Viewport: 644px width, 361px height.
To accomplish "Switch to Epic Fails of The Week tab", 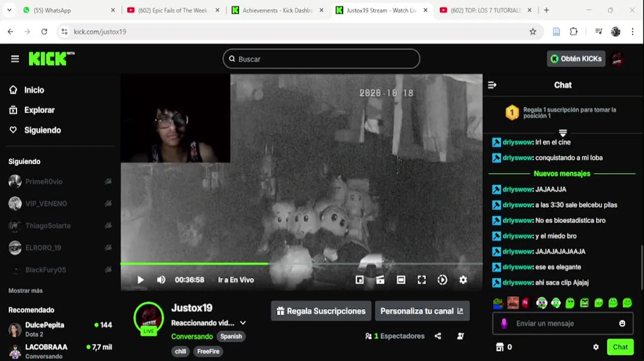I will [173, 10].
